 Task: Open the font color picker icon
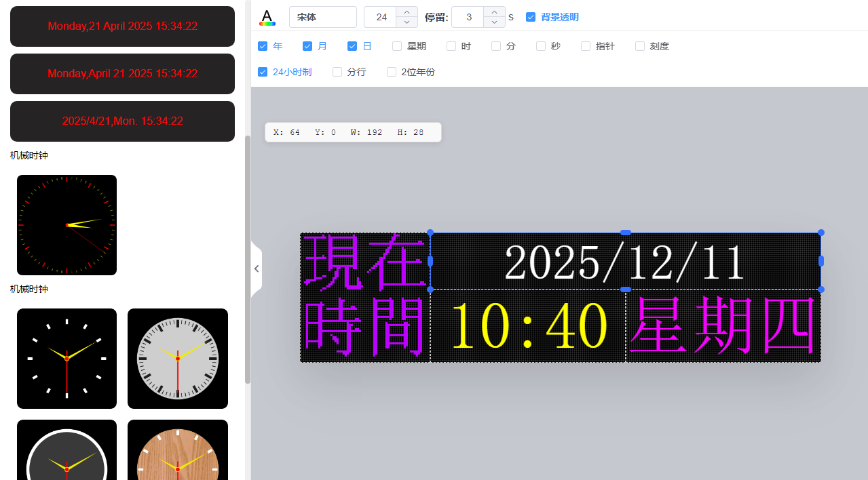point(267,18)
